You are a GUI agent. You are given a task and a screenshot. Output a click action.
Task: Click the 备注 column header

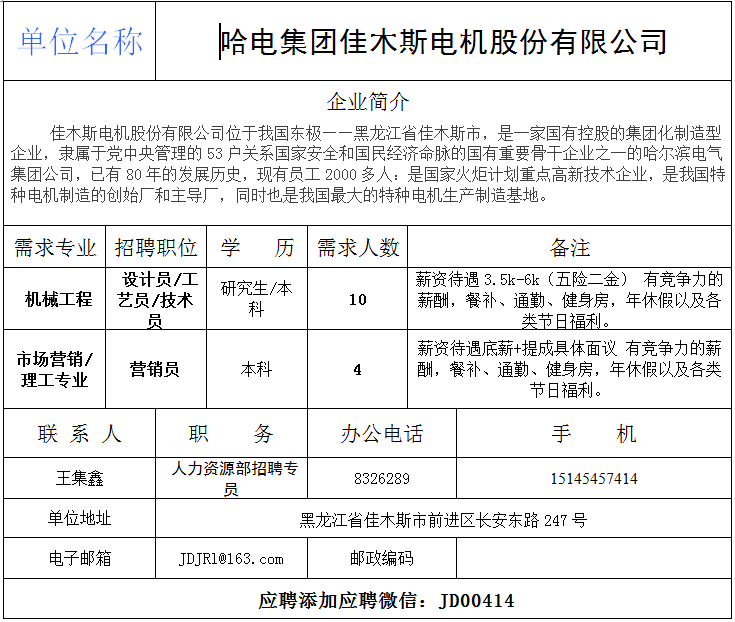570,247
